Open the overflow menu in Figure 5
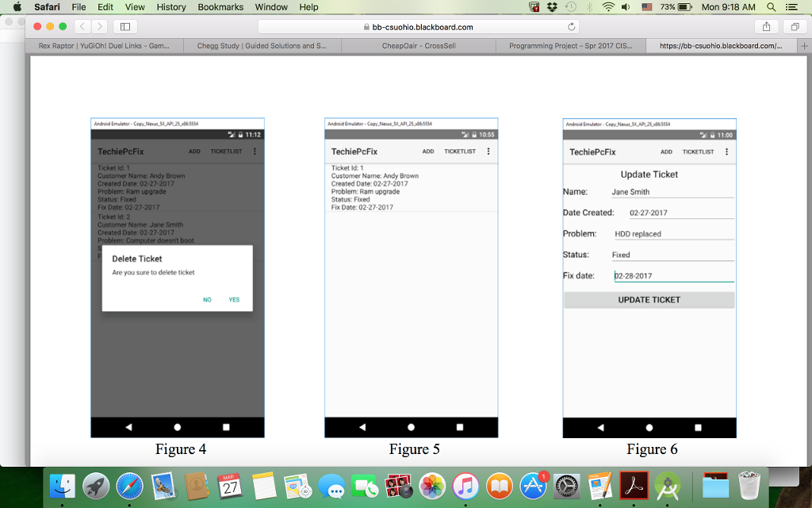 488,151
